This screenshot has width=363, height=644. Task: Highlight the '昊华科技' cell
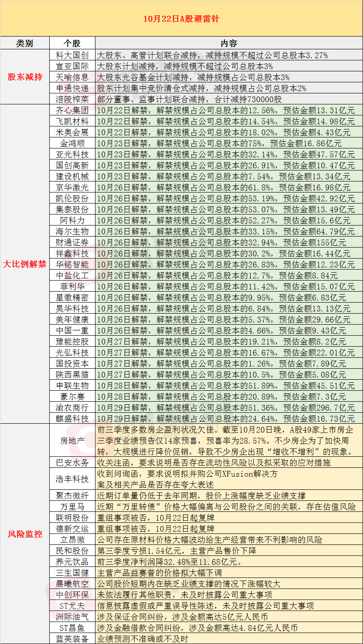72,308
